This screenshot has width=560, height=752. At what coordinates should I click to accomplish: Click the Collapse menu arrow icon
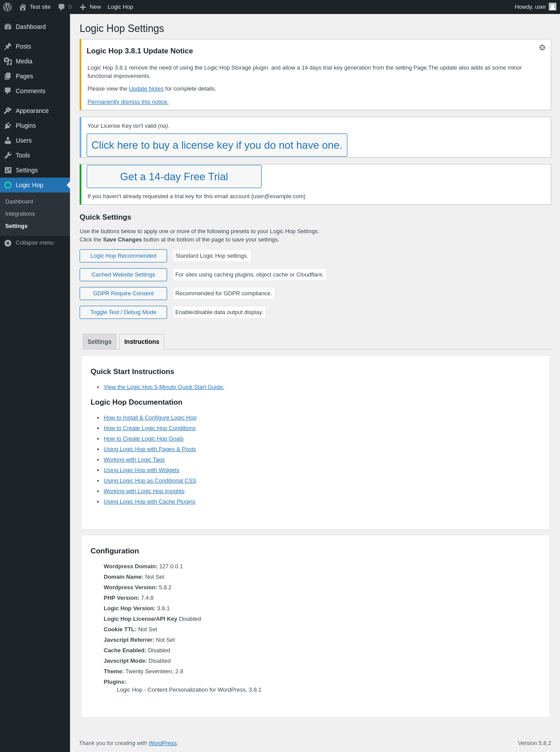pos(8,243)
